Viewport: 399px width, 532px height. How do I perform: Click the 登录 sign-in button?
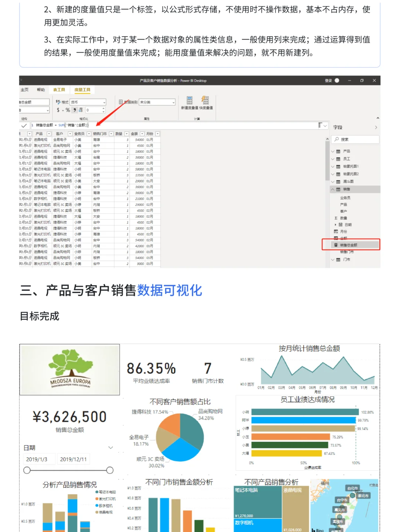click(x=328, y=81)
